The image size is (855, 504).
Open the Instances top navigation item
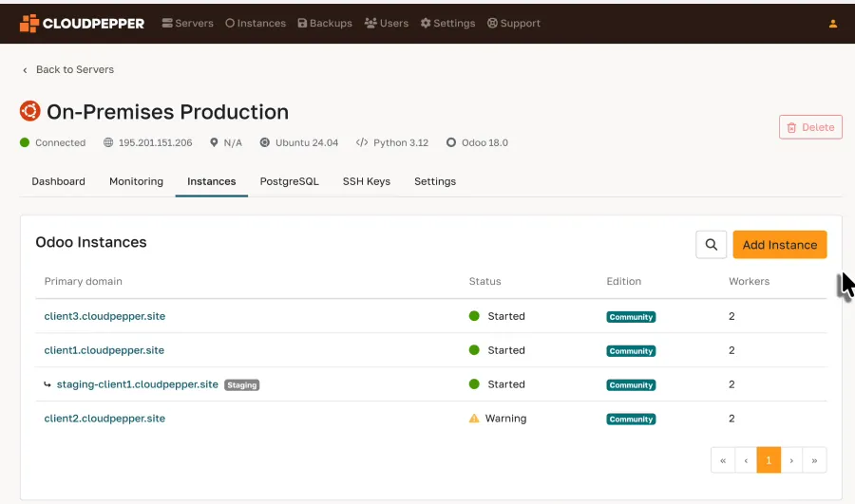pos(256,24)
